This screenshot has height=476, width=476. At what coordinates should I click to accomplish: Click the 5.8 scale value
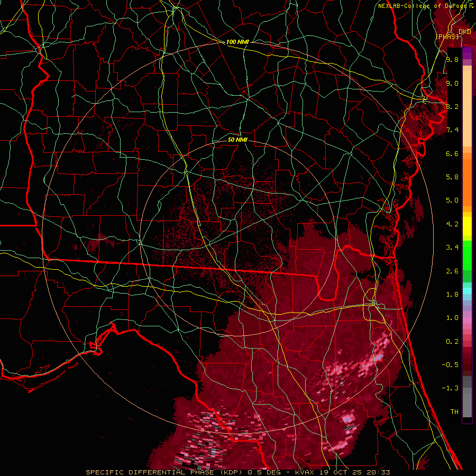452,177
